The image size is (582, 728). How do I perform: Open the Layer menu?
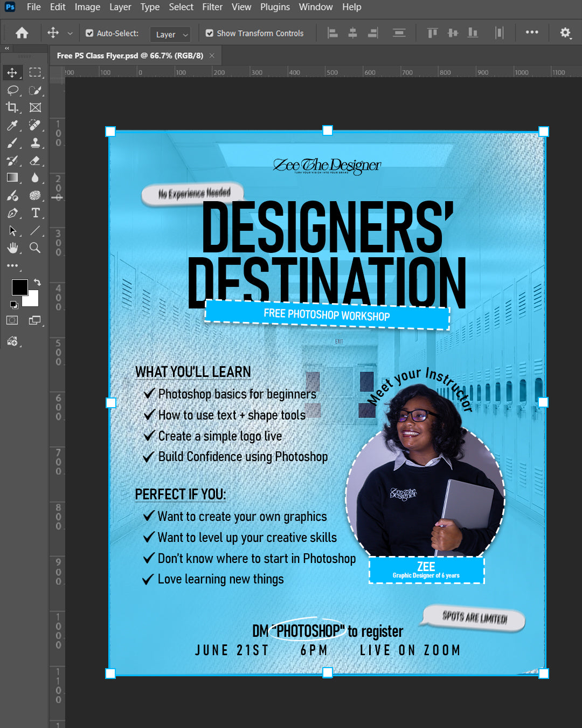[120, 7]
